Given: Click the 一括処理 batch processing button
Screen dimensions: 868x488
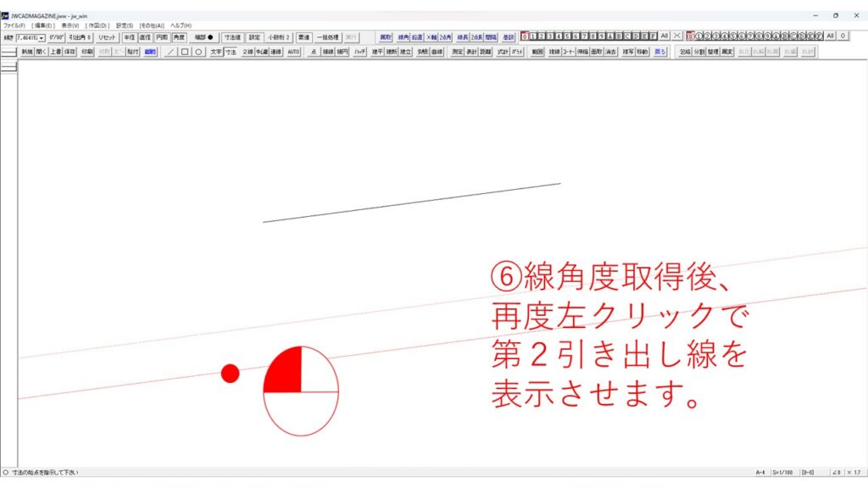Looking at the screenshot, I should click(x=327, y=37).
